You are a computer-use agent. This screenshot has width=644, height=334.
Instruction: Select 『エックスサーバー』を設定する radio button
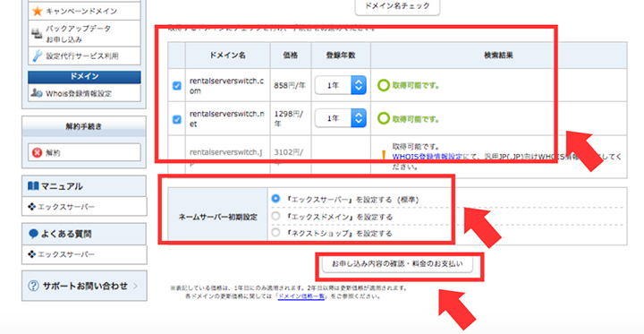point(275,199)
